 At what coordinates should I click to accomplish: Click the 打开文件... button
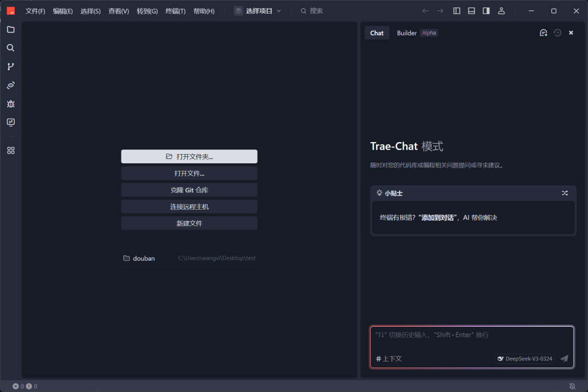pos(189,173)
